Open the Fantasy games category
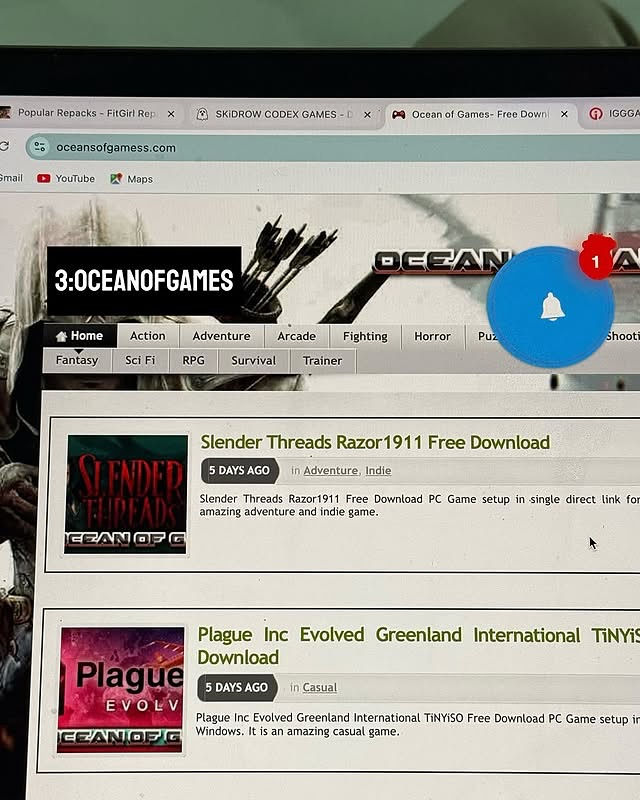Image resolution: width=640 pixels, height=800 pixels. click(x=77, y=360)
